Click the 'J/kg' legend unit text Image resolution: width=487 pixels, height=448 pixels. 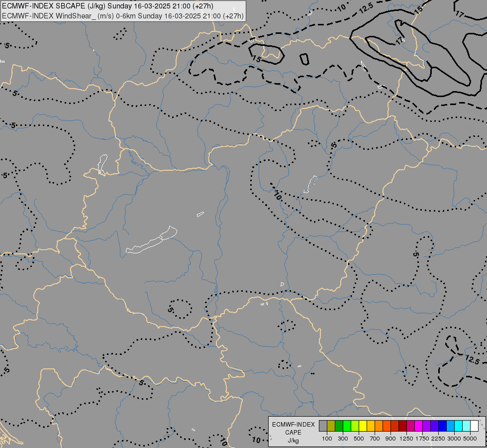pos(293,441)
